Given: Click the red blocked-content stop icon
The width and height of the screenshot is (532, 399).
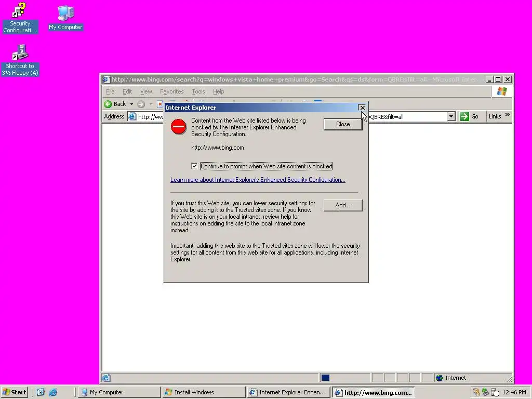Looking at the screenshot, I should (179, 127).
